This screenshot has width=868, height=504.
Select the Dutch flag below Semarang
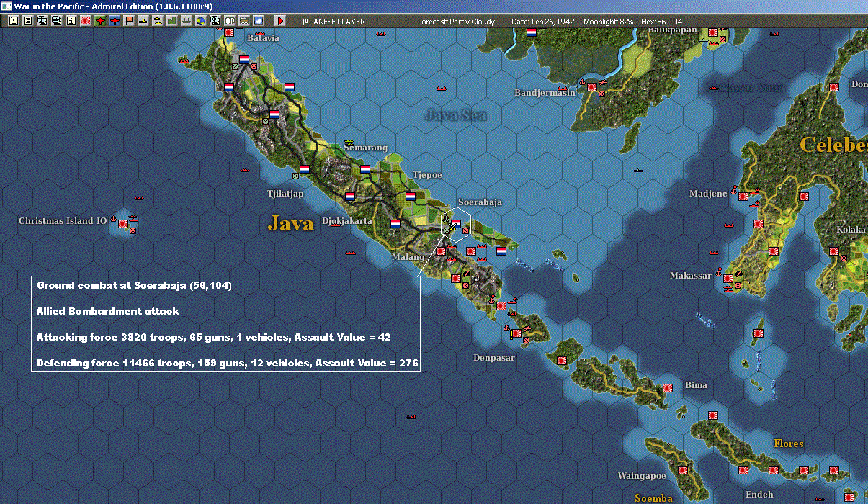coord(365,169)
